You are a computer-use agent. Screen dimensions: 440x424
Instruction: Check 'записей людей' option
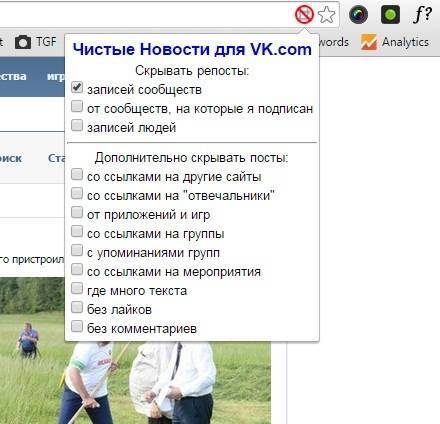point(77,126)
